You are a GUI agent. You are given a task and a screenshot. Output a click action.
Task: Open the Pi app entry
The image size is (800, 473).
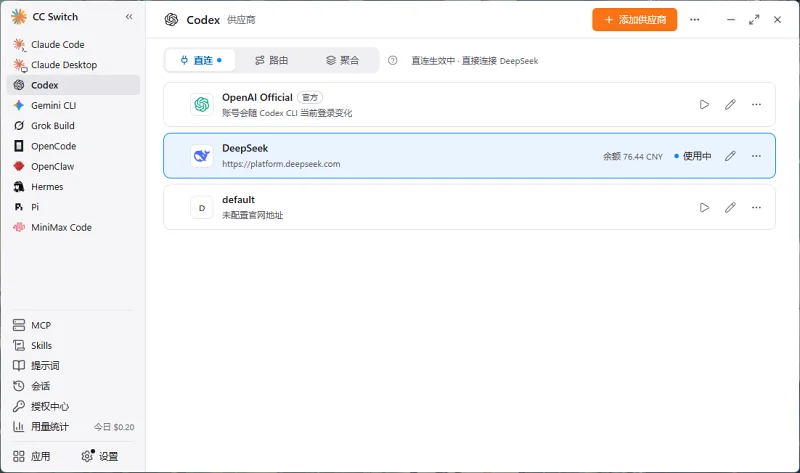click(73, 207)
